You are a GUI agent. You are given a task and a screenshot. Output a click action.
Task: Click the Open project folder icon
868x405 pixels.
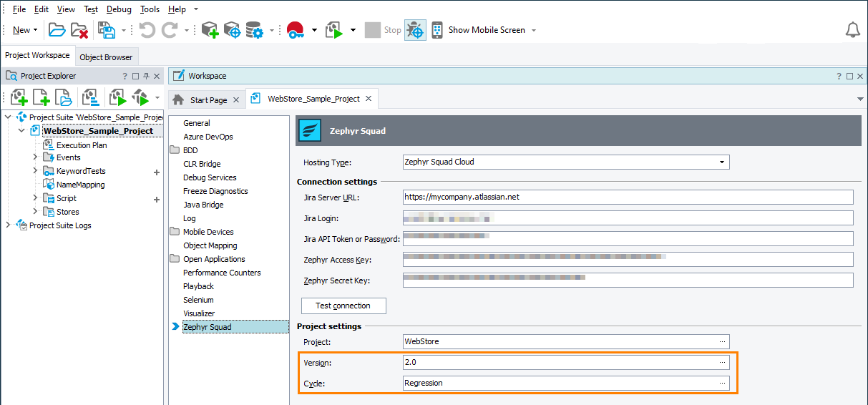[x=57, y=30]
